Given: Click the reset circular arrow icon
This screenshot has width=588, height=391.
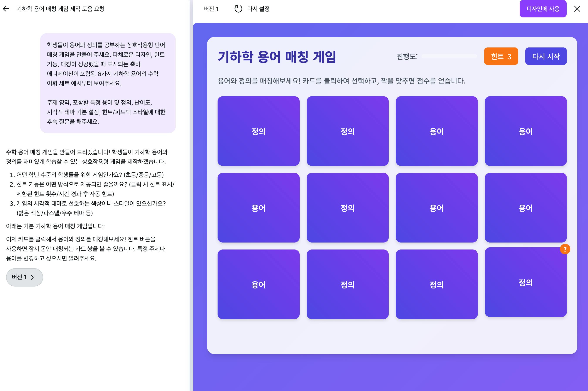Looking at the screenshot, I should click(238, 9).
